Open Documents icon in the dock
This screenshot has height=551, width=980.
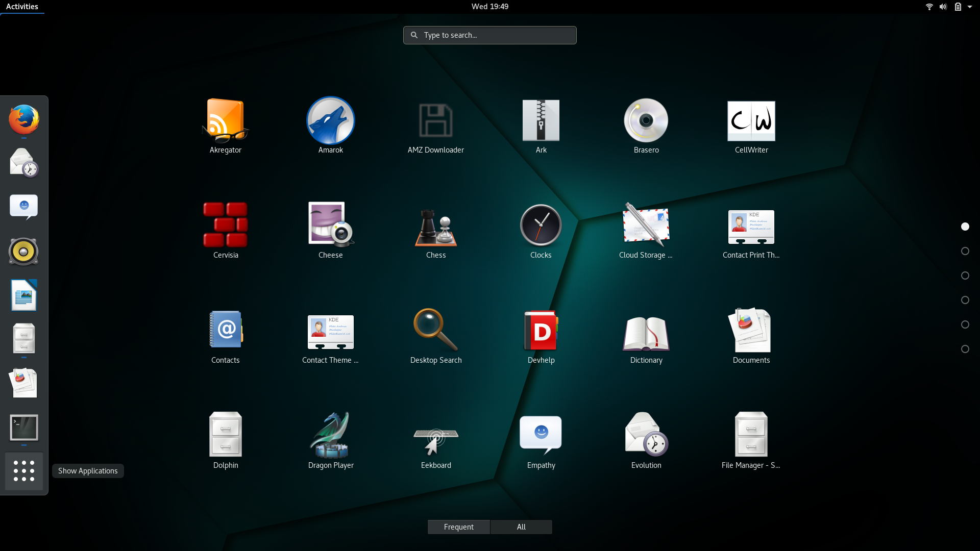(24, 383)
